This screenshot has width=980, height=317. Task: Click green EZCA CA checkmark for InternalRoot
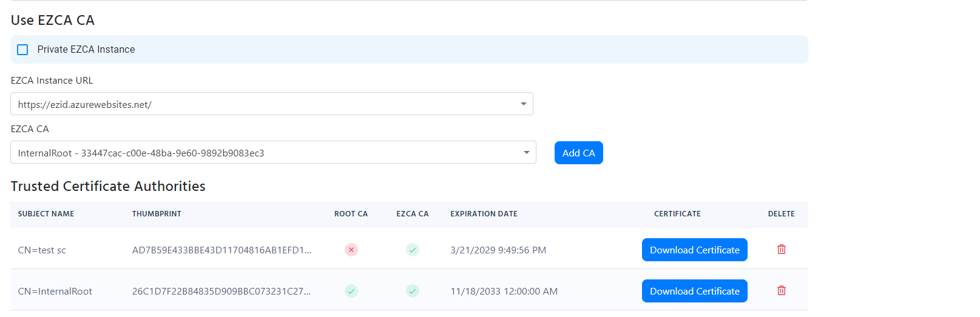point(412,291)
